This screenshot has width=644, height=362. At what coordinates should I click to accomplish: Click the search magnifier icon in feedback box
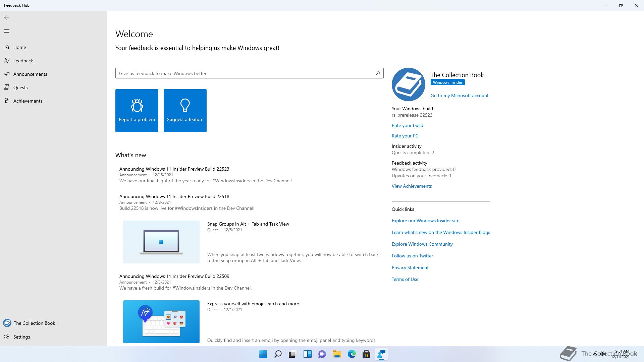click(378, 73)
